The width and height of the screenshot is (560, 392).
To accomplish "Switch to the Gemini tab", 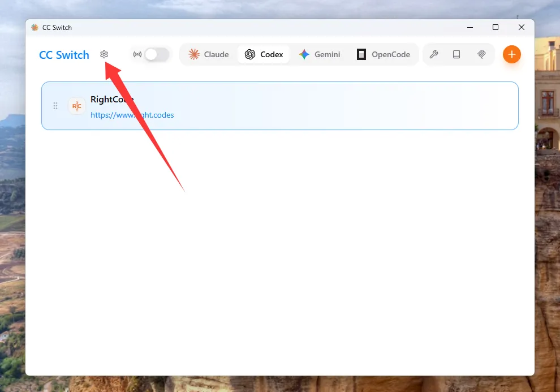I will pyautogui.click(x=320, y=54).
